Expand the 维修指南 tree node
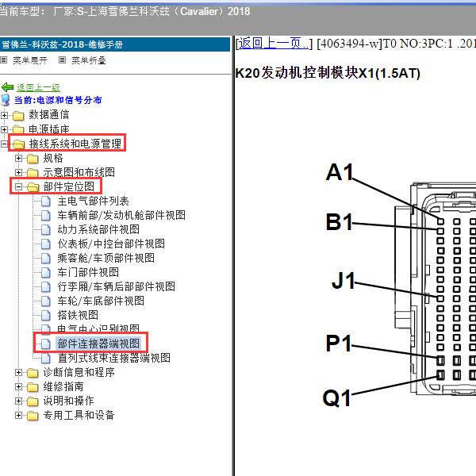476x476 pixels. point(18,386)
